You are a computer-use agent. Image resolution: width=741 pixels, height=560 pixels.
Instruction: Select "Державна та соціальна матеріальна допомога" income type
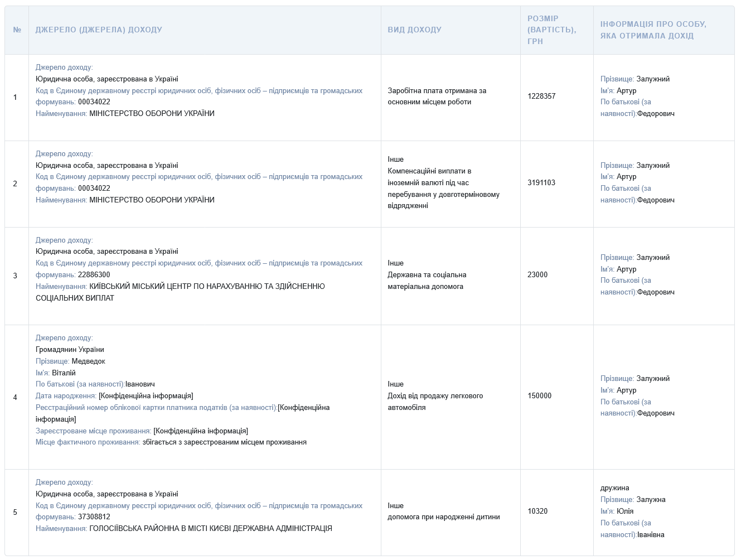point(427,281)
